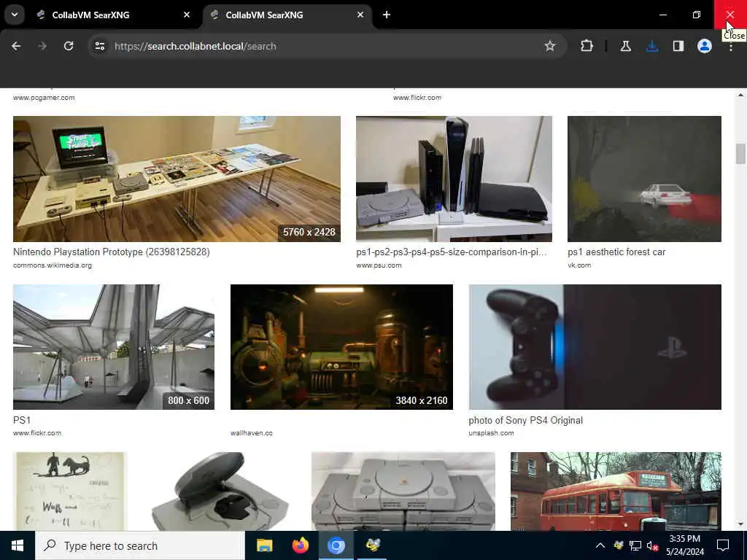Bookmark this page with the star icon
This screenshot has height=560, width=747.
click(x=550, y=46)
